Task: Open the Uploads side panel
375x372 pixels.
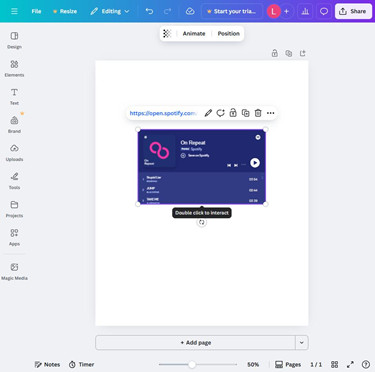Action: [x=14, y=153]
